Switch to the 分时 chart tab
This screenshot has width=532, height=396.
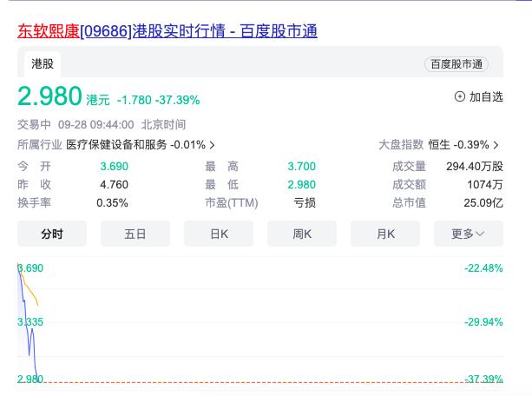(x=52, y=234)
